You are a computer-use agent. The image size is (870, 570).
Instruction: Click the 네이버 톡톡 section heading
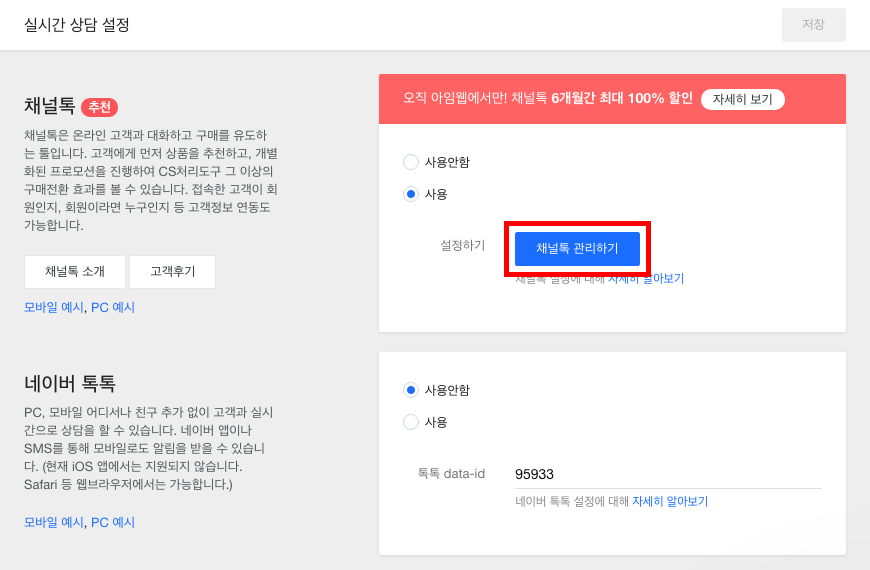click(70, 383)
